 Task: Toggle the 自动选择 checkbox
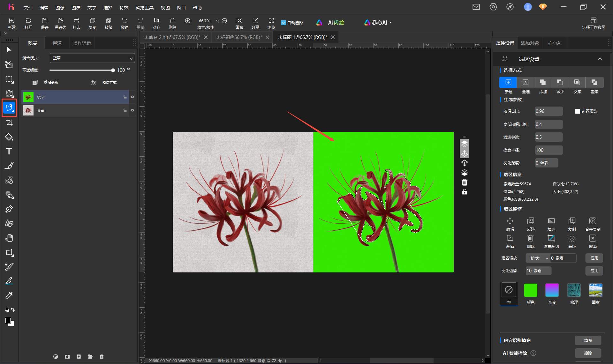[283, 23]
